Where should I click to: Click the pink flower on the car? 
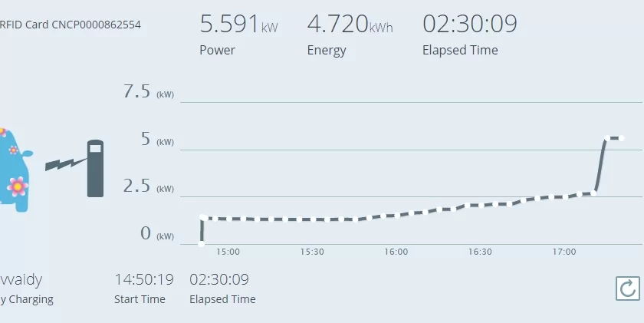(x=17, y=186)
